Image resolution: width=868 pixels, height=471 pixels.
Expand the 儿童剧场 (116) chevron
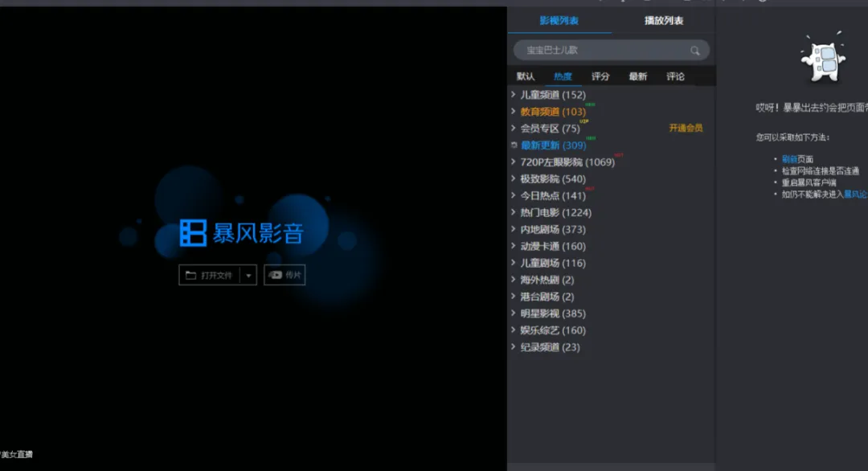pos(513,262)
